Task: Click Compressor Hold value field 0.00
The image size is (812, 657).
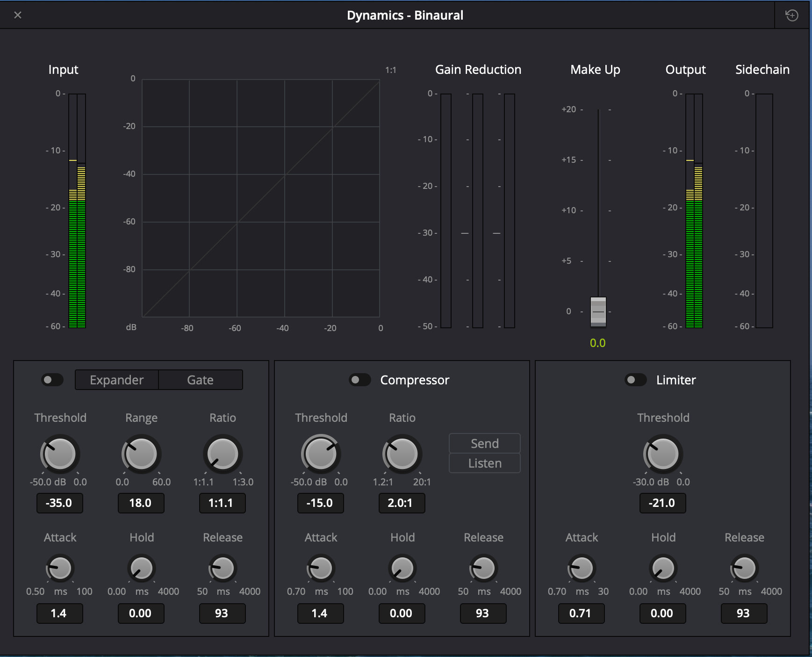Action: point(402,614)
